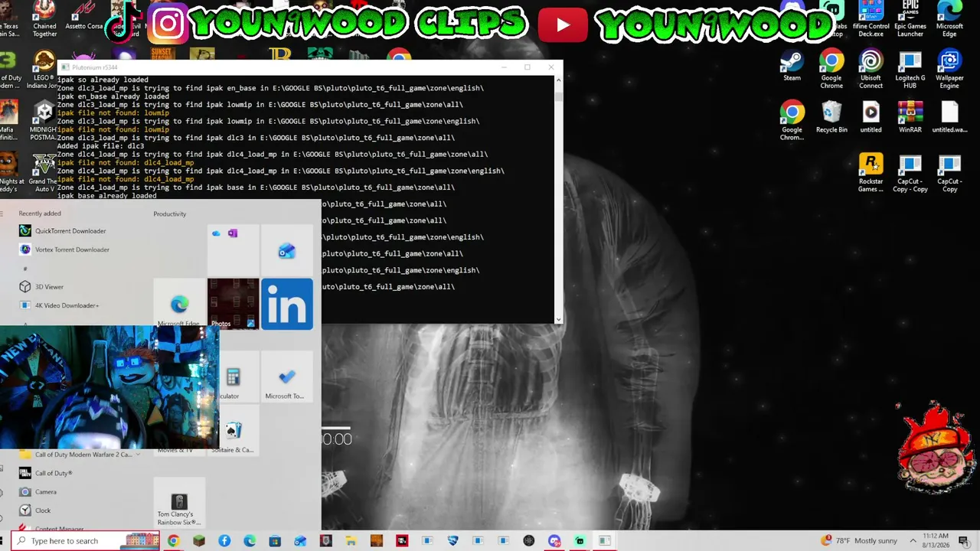Open the Solitaire & Casual Games tile
The image size is (980, 551).
coord(233,431)
